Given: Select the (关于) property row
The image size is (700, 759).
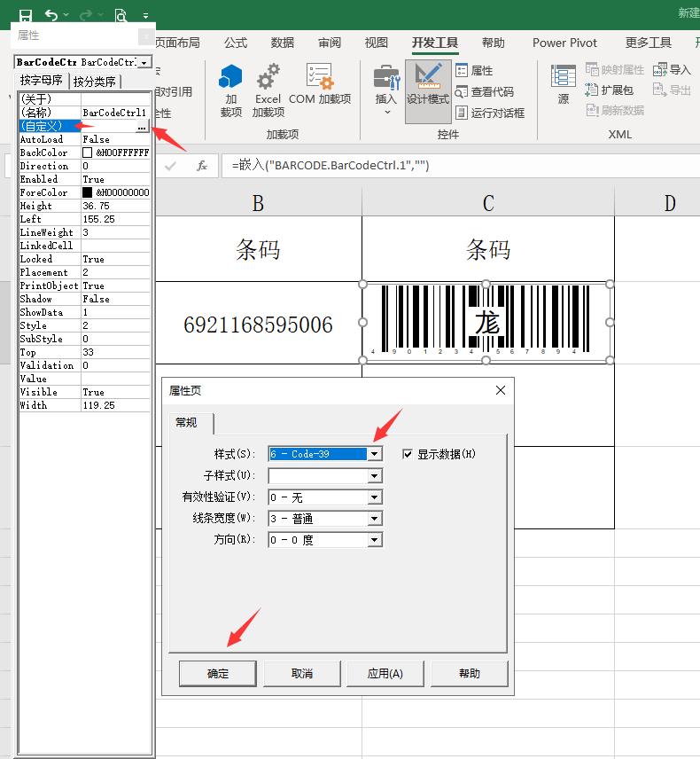Looking at the screenshot, I should 84,99.
